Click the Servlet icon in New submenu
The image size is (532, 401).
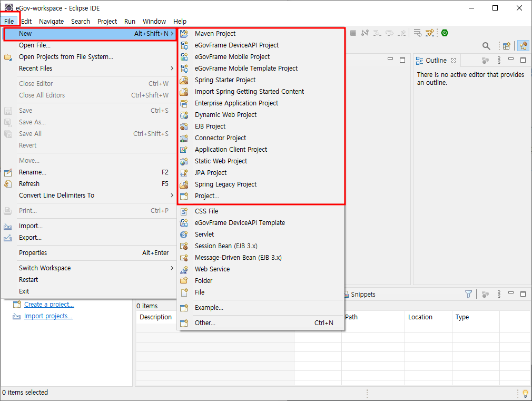[184, 234]
